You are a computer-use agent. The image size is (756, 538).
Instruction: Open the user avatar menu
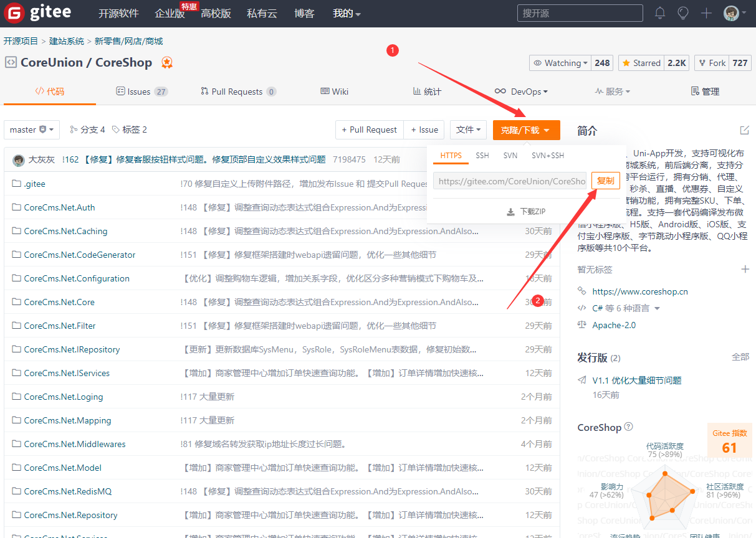click(x=734, y=13)
